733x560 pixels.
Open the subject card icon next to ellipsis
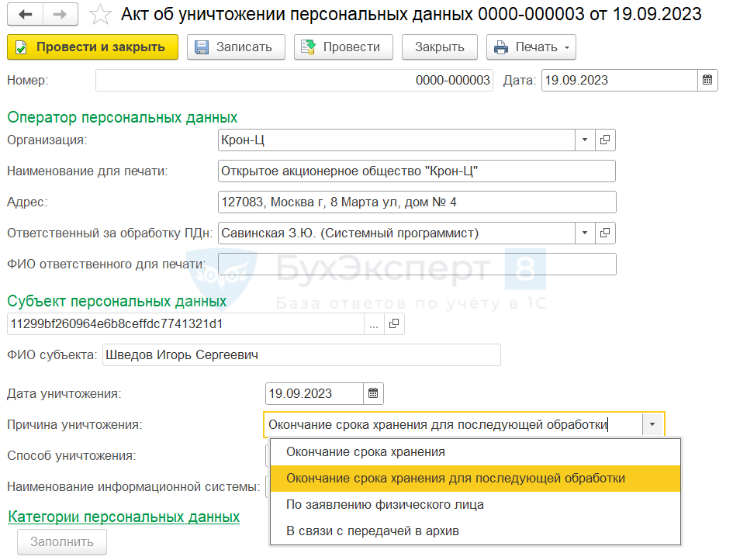394,324
